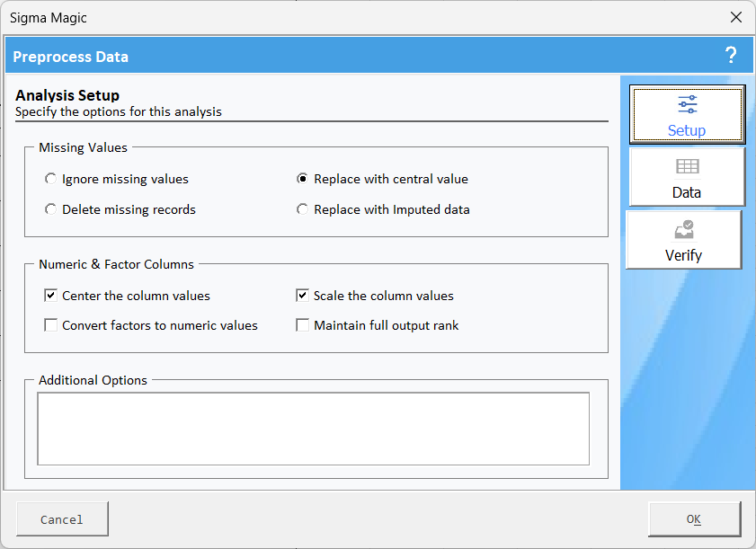Open help with the question mark icon

(x=731, y=56)
